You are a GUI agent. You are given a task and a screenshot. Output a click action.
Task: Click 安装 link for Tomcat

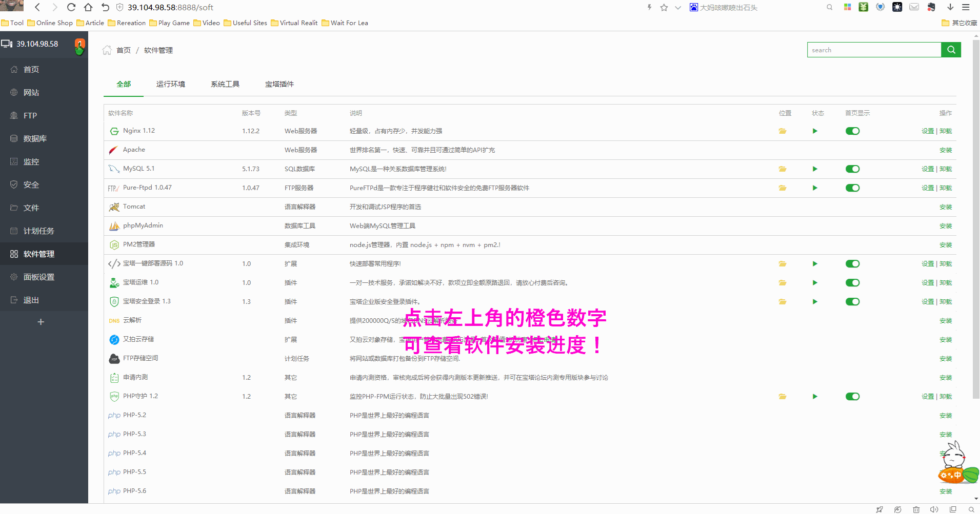[x=946, y=207]
